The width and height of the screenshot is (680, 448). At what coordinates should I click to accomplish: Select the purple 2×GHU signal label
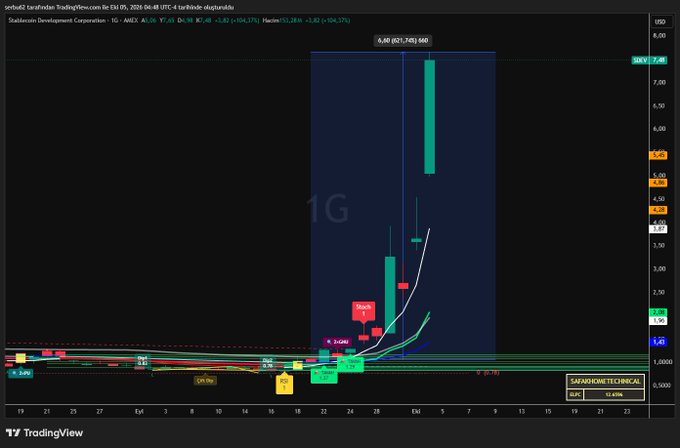(337, 342)
